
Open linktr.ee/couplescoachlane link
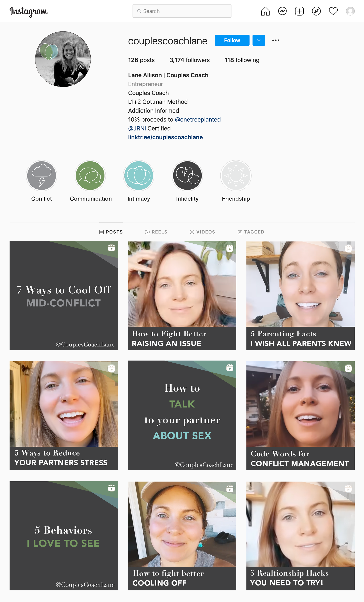pyautogui.click(x=165, y=137)
